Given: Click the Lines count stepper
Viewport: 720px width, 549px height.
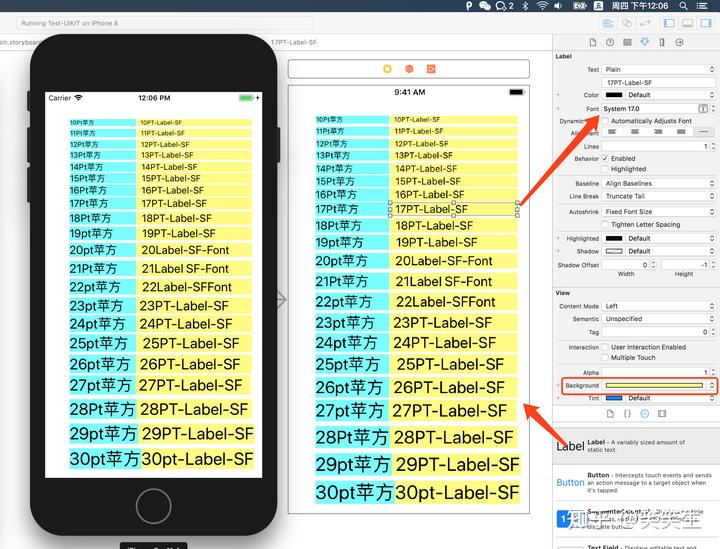Looking at the screenshot, I should pyautogui.click(x=713, y=146).
